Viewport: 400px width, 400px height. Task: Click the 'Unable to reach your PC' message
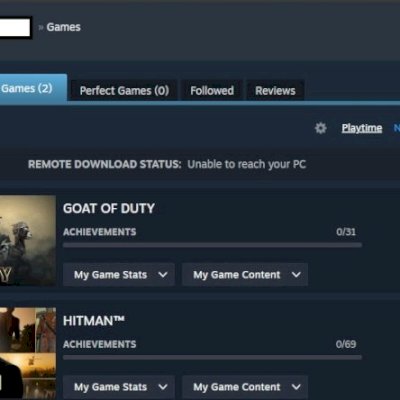247,164
